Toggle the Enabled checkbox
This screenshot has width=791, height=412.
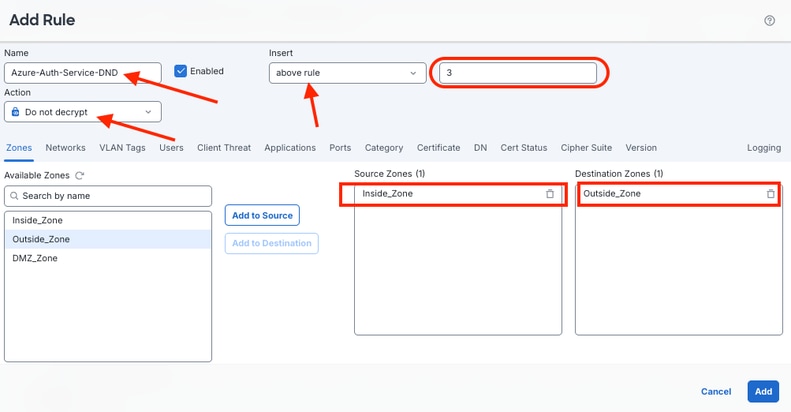[181, 71]
